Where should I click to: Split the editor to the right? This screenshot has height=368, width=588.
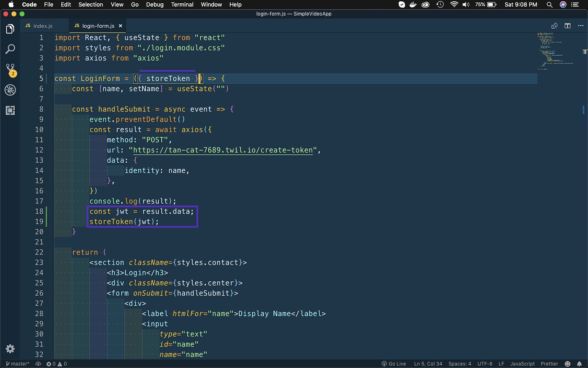pos(567,26)
